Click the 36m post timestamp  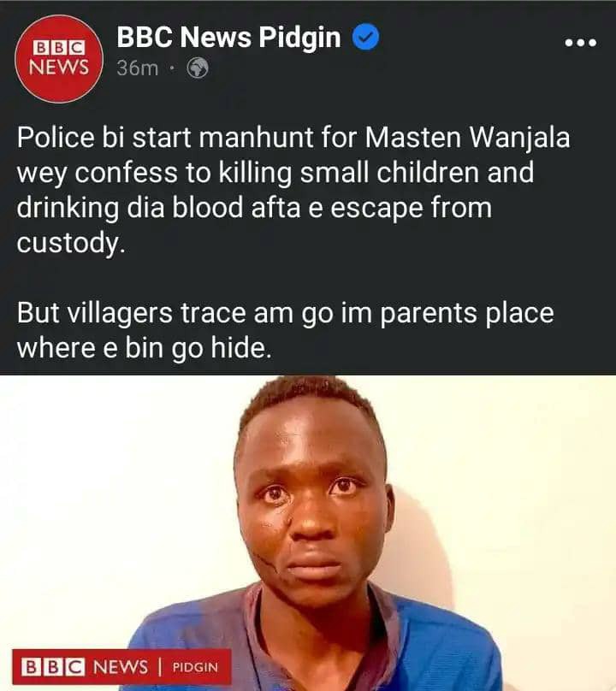pyautogui.click(x=137, y=68)
